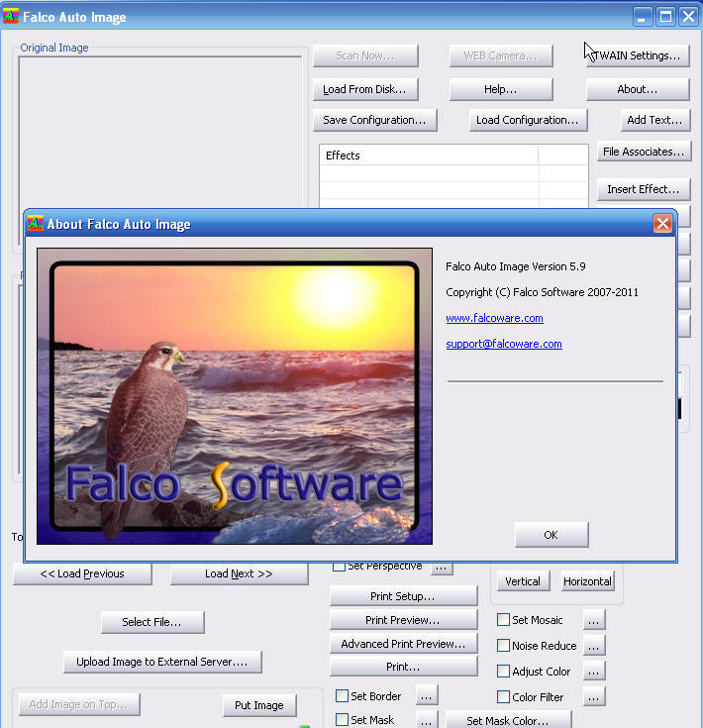Click Upload Image to External Server
The image size is (703, 728).
(162, 662)
